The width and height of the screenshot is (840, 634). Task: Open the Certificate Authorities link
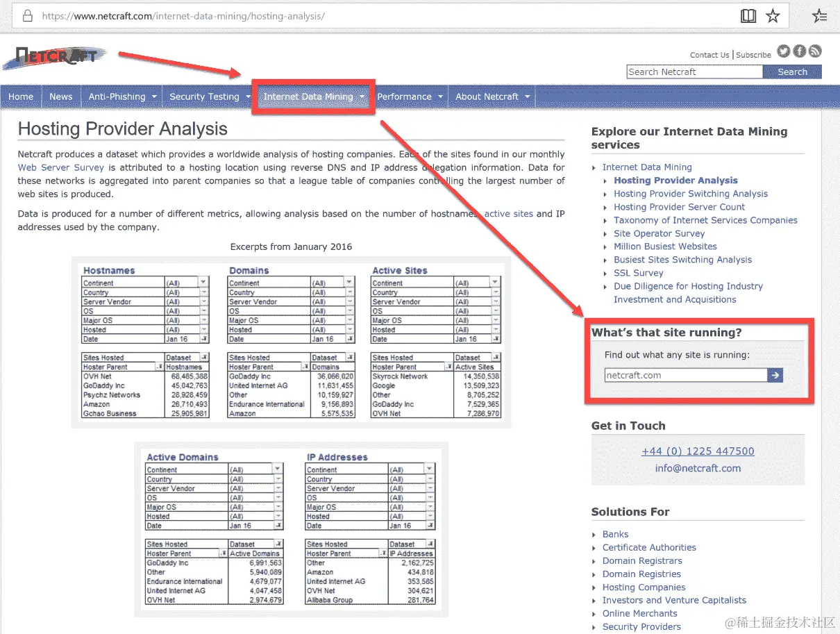[x=649, y=547]
